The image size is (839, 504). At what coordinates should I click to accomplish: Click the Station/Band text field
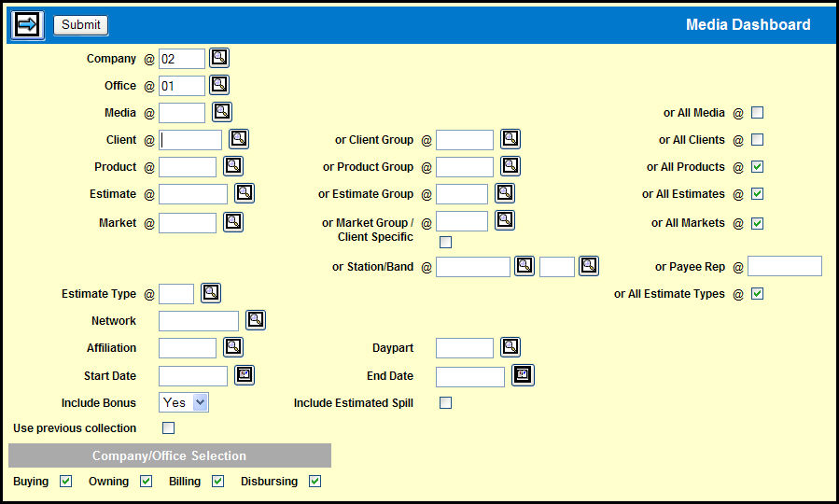[472, 267]
